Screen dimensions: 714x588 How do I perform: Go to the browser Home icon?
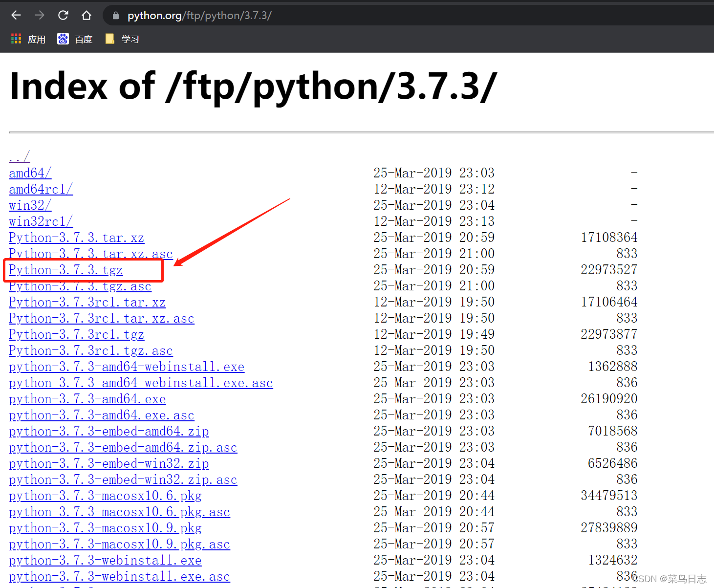(87, 15)
